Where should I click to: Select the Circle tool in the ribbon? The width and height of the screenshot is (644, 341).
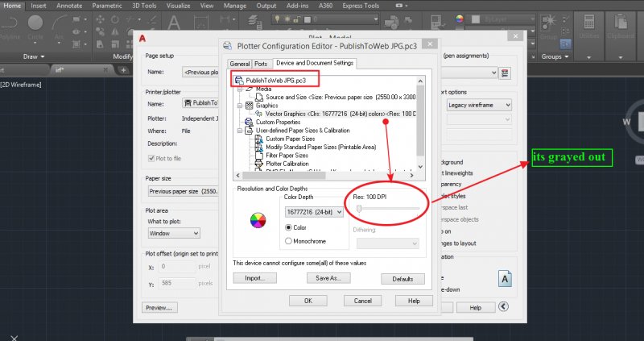pyautogui.click(x=35, y=25)
